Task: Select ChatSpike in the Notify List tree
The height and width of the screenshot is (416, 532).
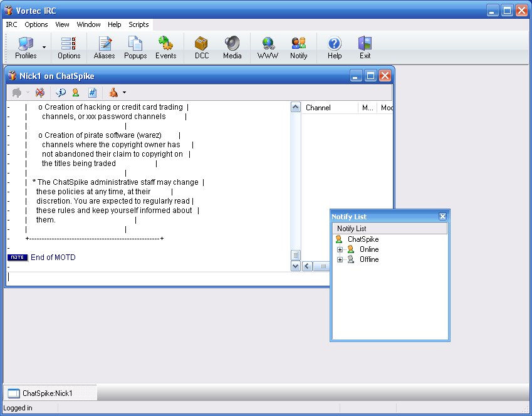Action: coord(363,239)
